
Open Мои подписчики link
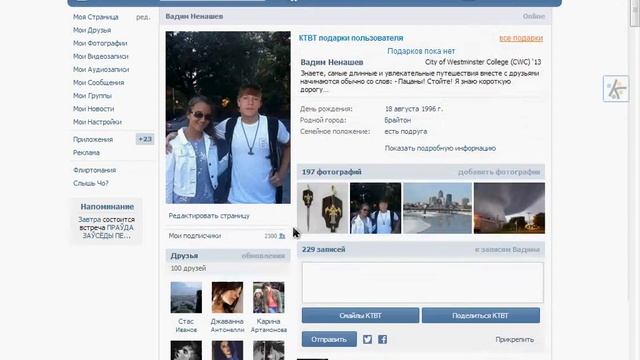[x=195, y=236]
